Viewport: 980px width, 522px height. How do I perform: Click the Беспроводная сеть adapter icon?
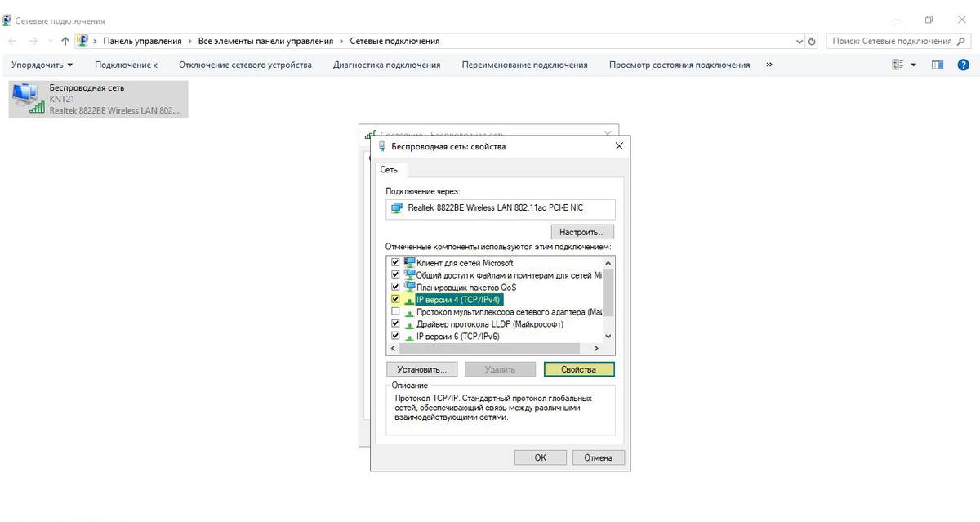point(29,98)
